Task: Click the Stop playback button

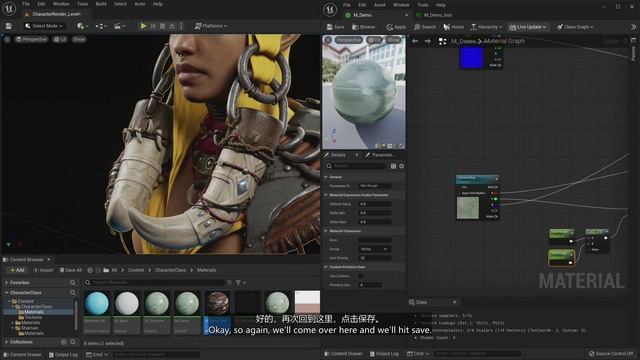Action: [162, 26]
